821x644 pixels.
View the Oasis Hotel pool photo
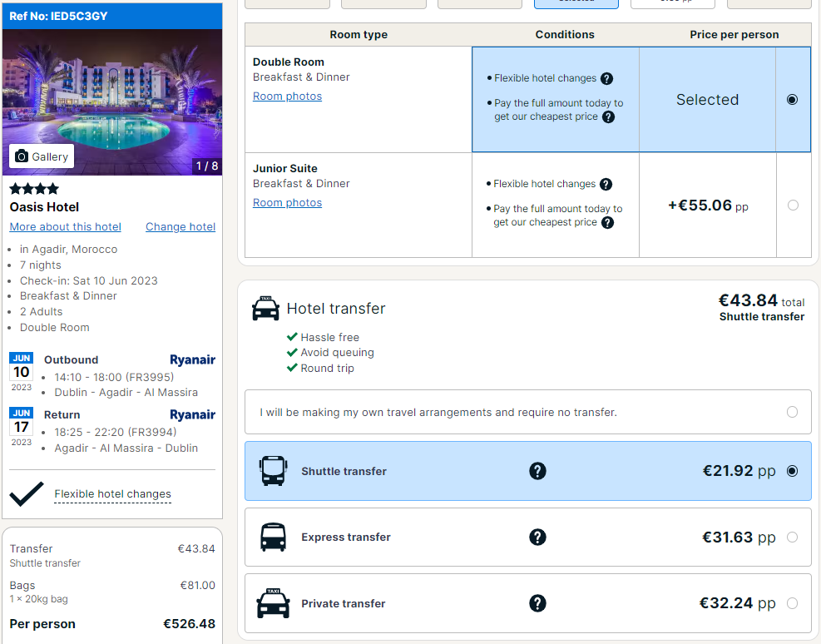point(112,102)
